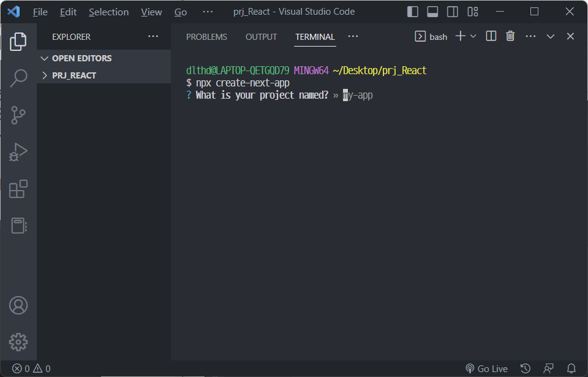This screenshot has height=377, width=588.
Task: Click the bash terminal profile icon
Action: coord(420,36)
